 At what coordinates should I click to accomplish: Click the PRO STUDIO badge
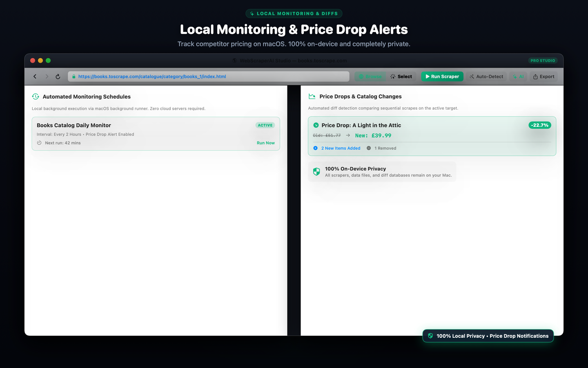tap(543, 61)
